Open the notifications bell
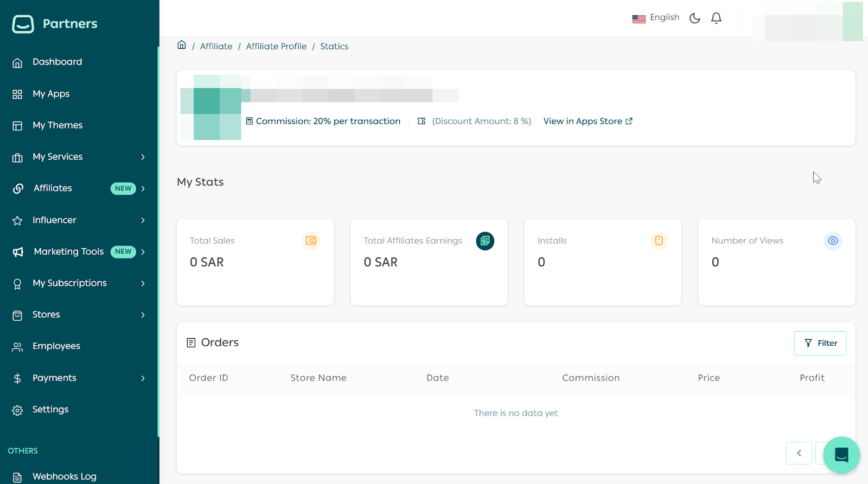The height and width of the screenshot is (484, 868). pyautogui.click(x=716, y=18)
